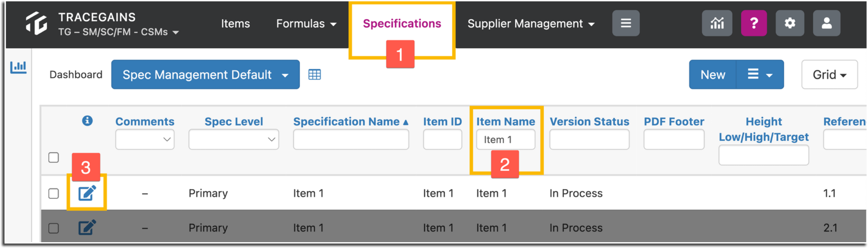Image resolution: width=868 pixels, height=248 pixels.
Task: Open the user profile icon
Action: [x=826, y=23]
